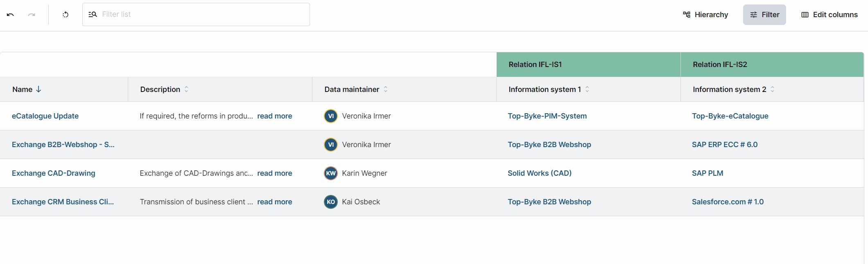Viewport: 868px width, 264px height.
Task: Open the Edit columns menu
Action: [x=829, y=15]
